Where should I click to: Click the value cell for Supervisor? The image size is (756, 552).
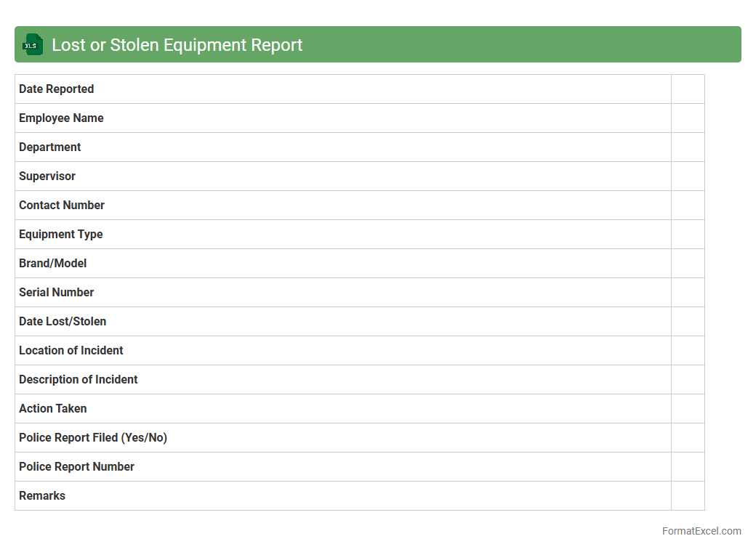pyautogui.click(x=688, y=176)
